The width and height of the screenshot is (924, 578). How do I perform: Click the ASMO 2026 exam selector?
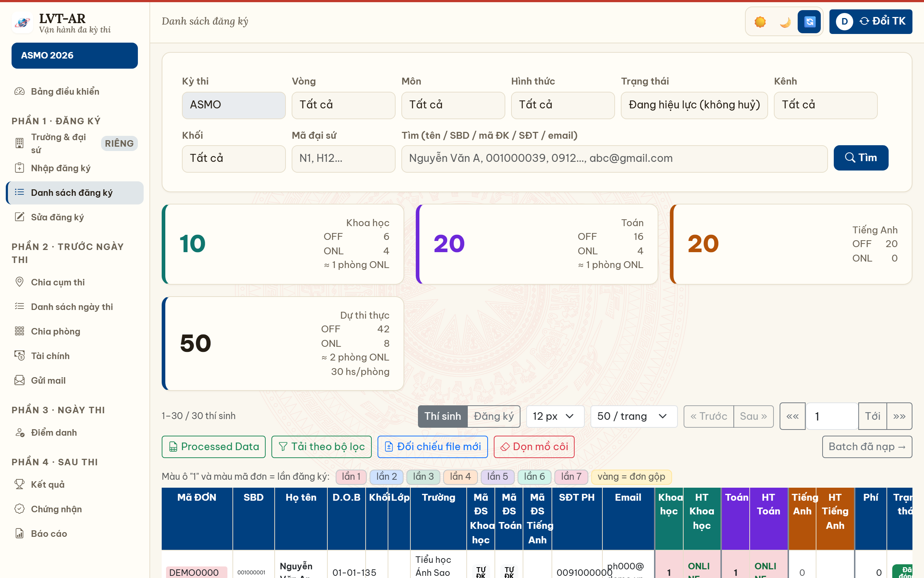point(74,55)
